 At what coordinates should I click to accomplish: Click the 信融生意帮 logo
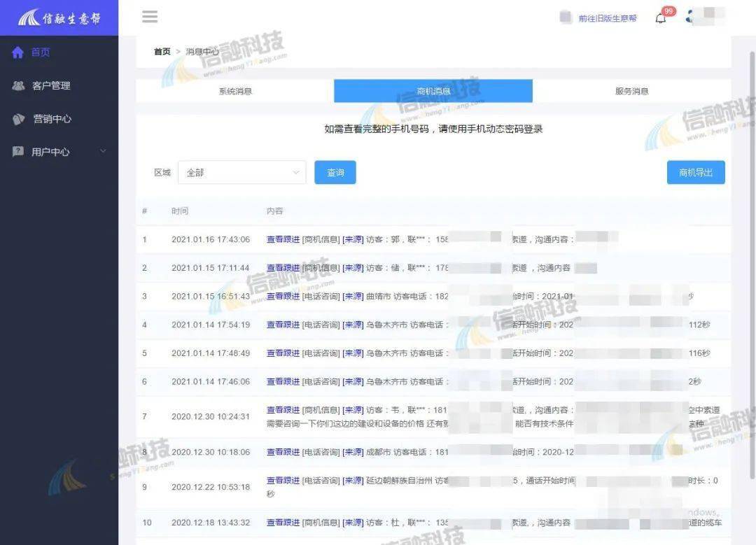tap(59, 17)
